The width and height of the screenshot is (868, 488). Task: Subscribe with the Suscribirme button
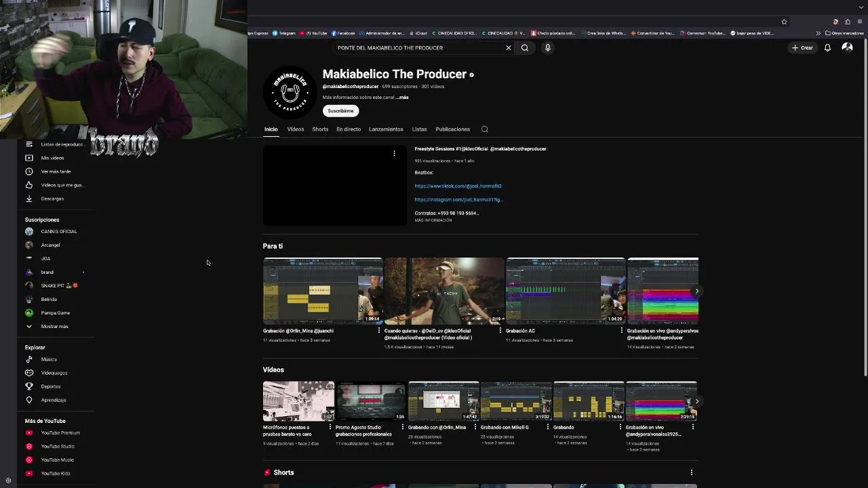tap(340, 110)
